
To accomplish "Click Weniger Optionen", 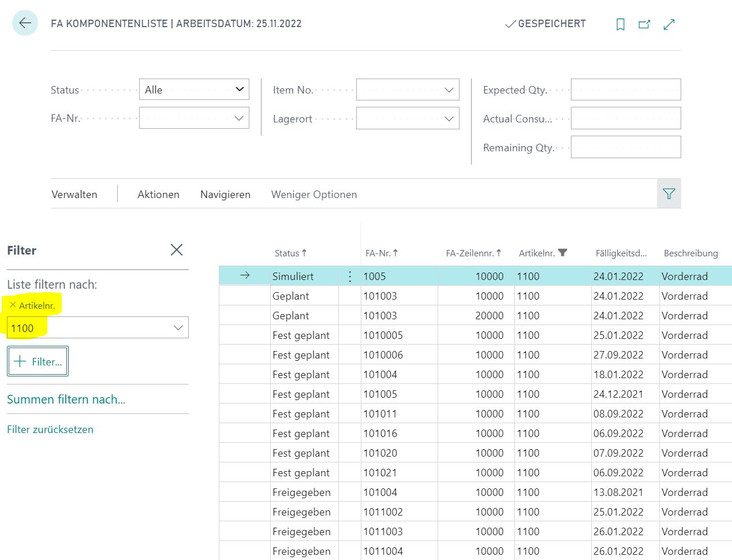I will tap(314, 195).
